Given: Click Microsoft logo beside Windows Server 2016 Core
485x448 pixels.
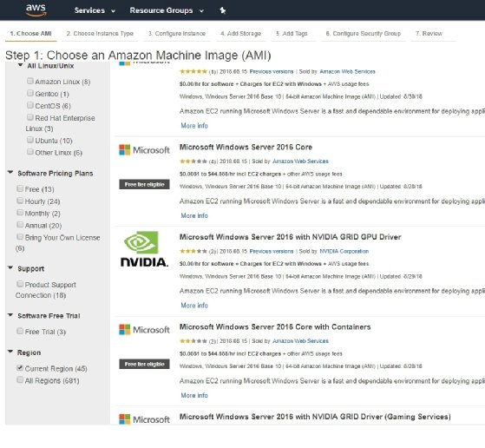Looking at the screenshot, I should point(144,150).
